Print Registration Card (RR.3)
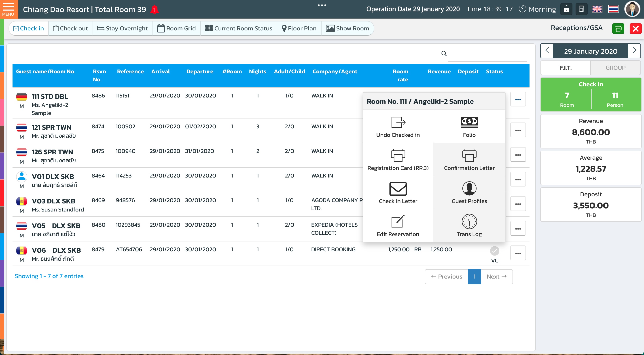The image size is (644, 355). click(x=398, y=156)
